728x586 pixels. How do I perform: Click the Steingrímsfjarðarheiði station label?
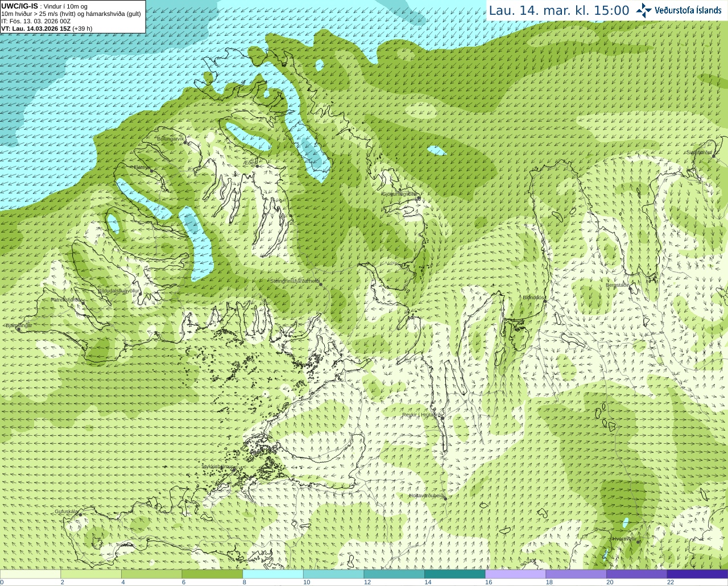tap(295, 281)
